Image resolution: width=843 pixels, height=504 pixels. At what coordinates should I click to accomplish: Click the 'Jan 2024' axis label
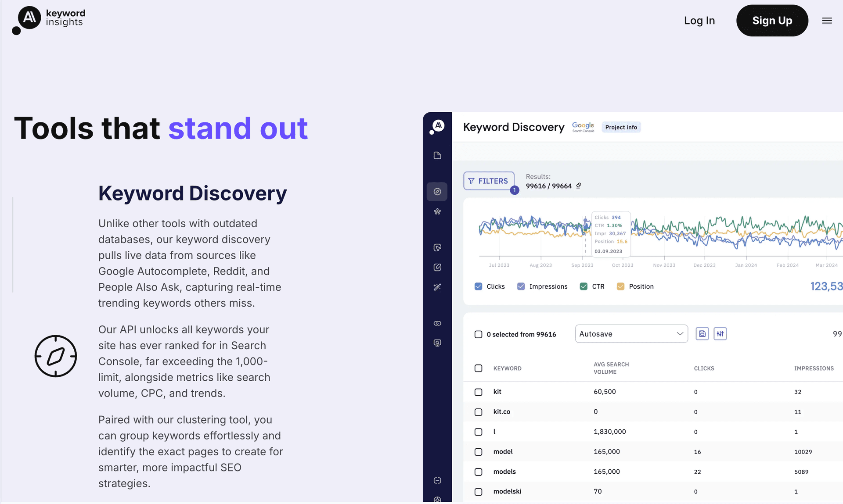tap(746, 265)
